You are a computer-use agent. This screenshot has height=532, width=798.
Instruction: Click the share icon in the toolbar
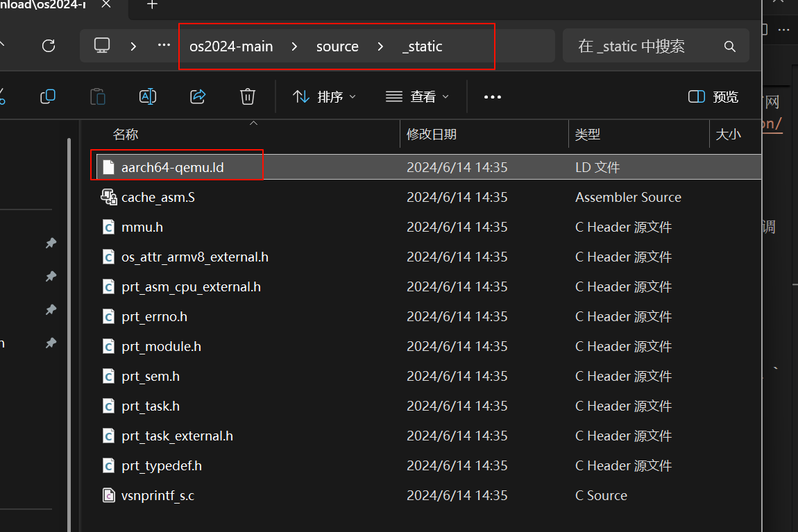(x=198, y=96)
